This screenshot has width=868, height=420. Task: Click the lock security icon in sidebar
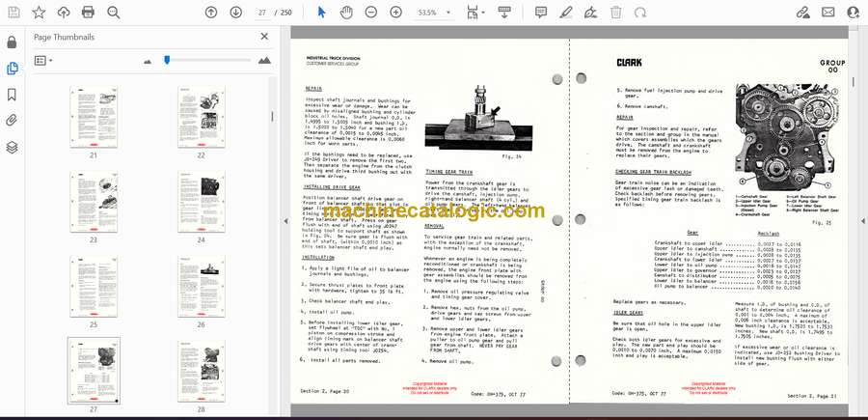pyautogui.click(x=13, y=42)
